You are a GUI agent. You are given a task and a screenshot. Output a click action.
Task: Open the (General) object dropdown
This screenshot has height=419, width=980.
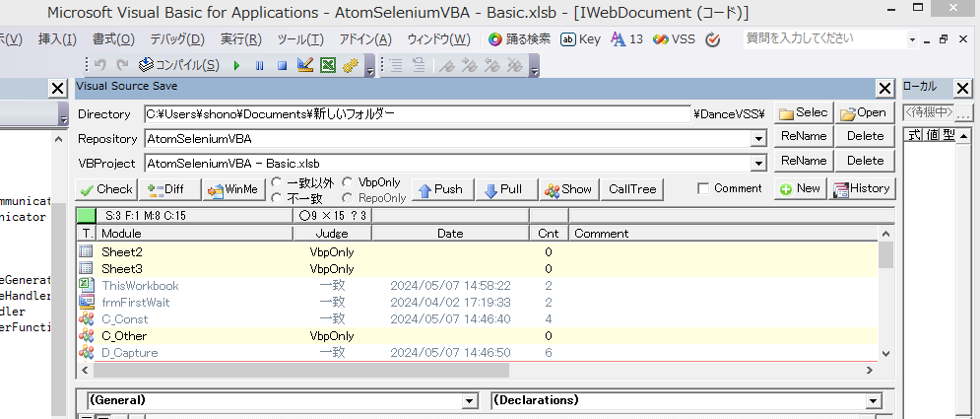[x=470, y=401]
